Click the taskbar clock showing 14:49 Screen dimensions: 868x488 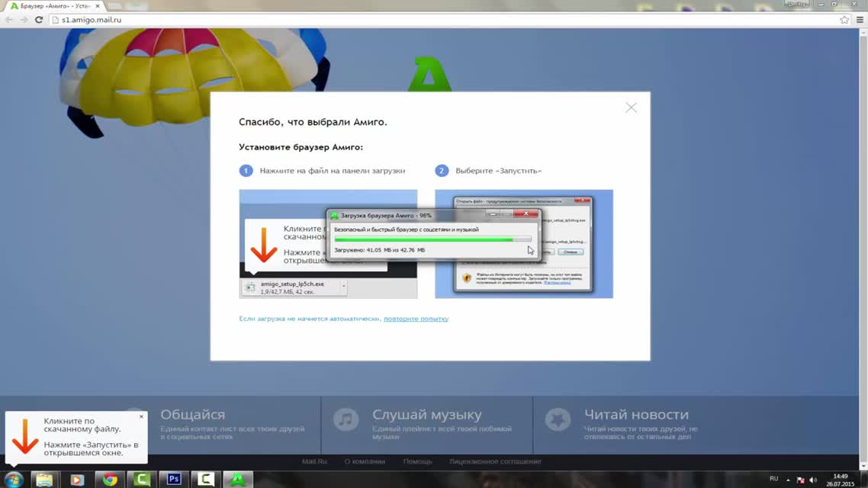(x=841, y=480)
